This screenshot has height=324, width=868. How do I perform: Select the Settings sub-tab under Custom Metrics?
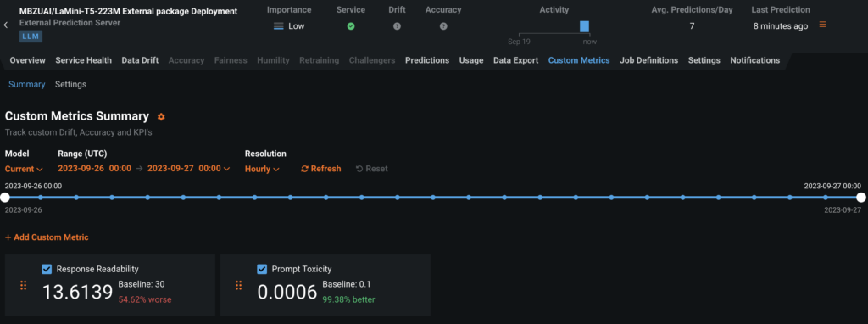(71, 84)
